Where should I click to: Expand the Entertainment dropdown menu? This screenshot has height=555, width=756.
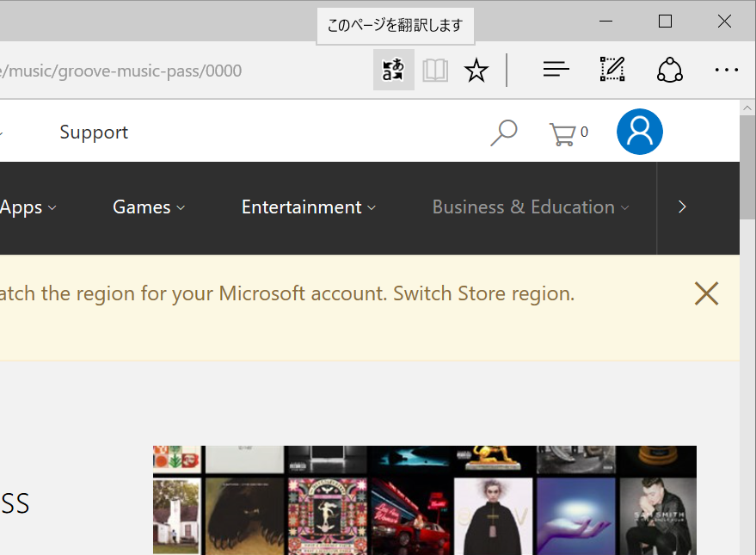click(x=309, y=207)
